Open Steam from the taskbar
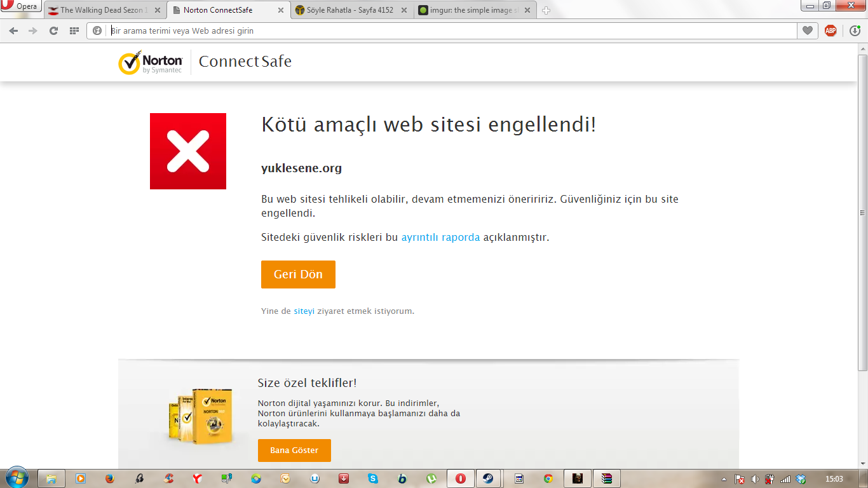Screen dimensions: 868x488 [x=488, y=478]
